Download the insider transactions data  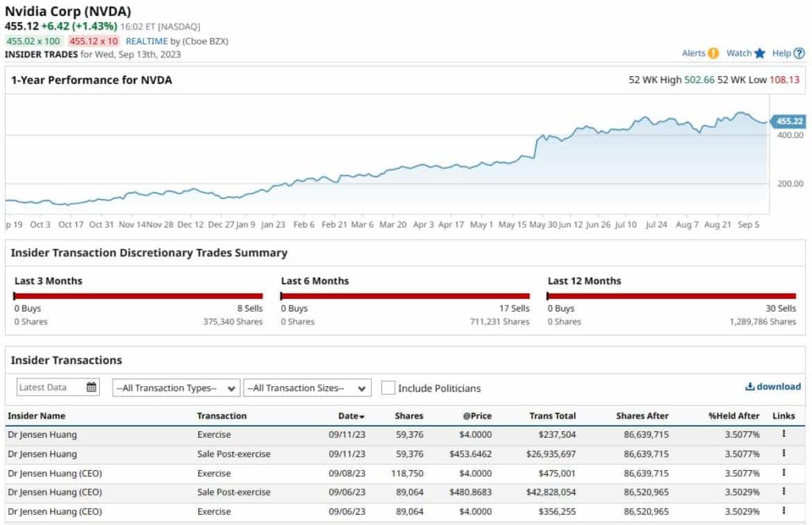[773, 386]
